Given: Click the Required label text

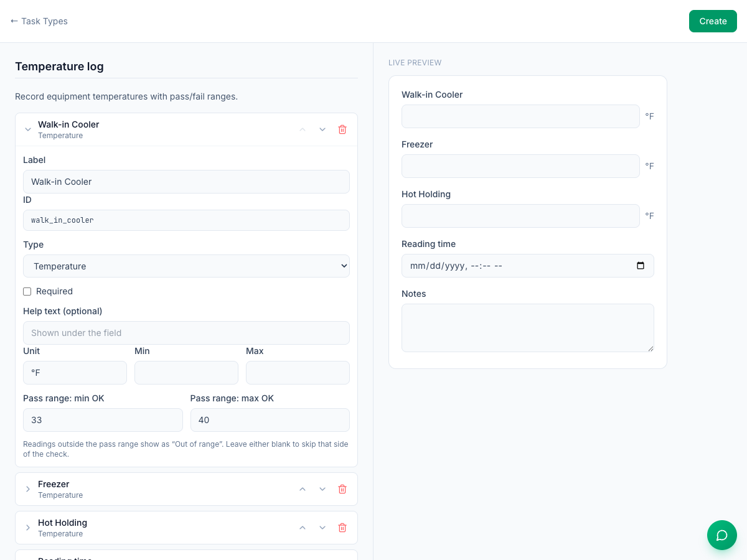Looking at the screenshot, I should (54, 291).
